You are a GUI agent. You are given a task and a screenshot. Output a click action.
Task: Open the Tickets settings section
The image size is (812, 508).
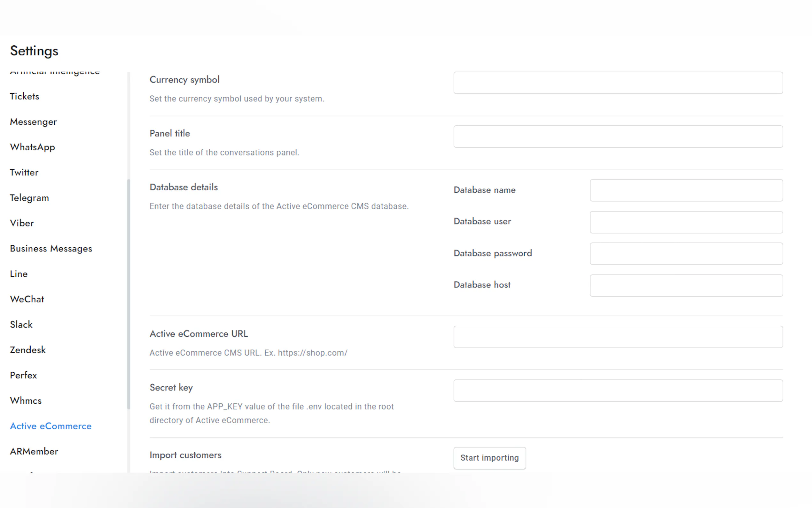(25, 96)
